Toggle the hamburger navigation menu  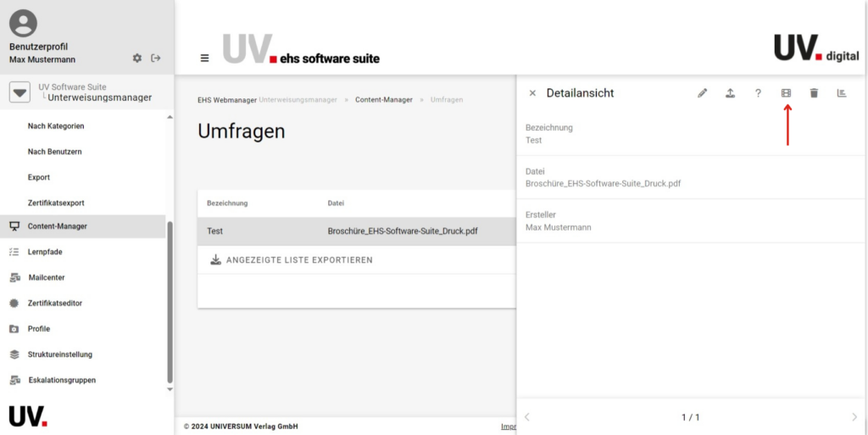click(204, 59)
